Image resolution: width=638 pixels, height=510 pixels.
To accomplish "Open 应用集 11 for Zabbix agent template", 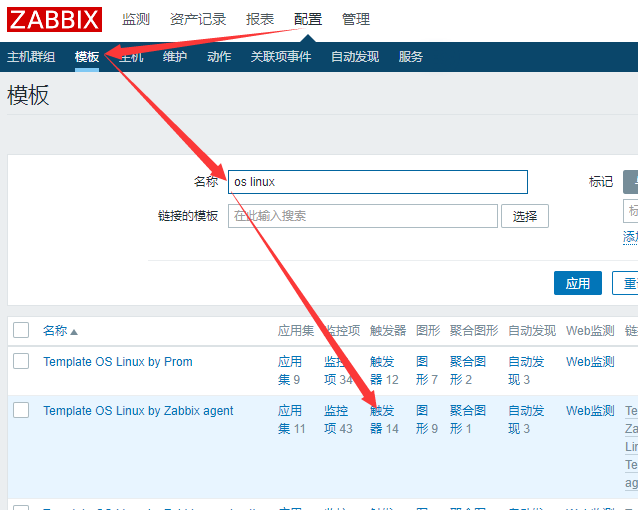I will tap(292, 419).
